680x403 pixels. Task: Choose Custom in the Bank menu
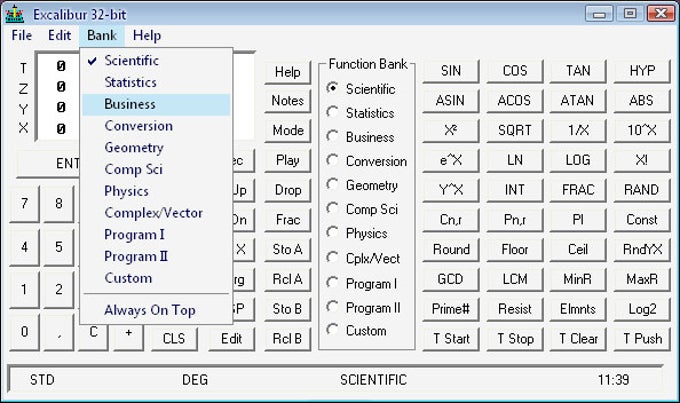[x=156, y=278]
